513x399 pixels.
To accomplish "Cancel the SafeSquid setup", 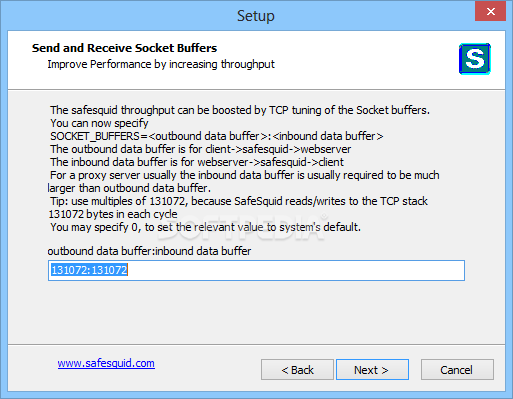I will (x=457, y=370).
